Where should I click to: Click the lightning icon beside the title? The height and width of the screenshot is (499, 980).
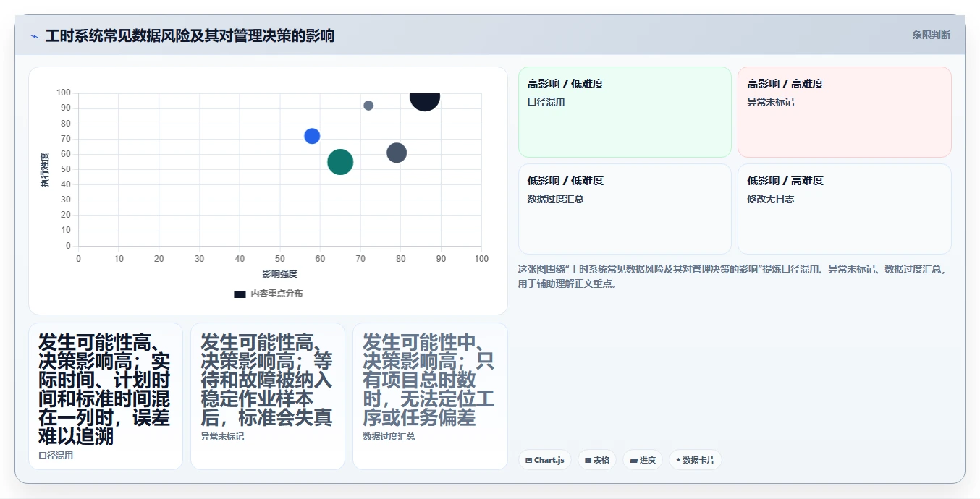34,36
